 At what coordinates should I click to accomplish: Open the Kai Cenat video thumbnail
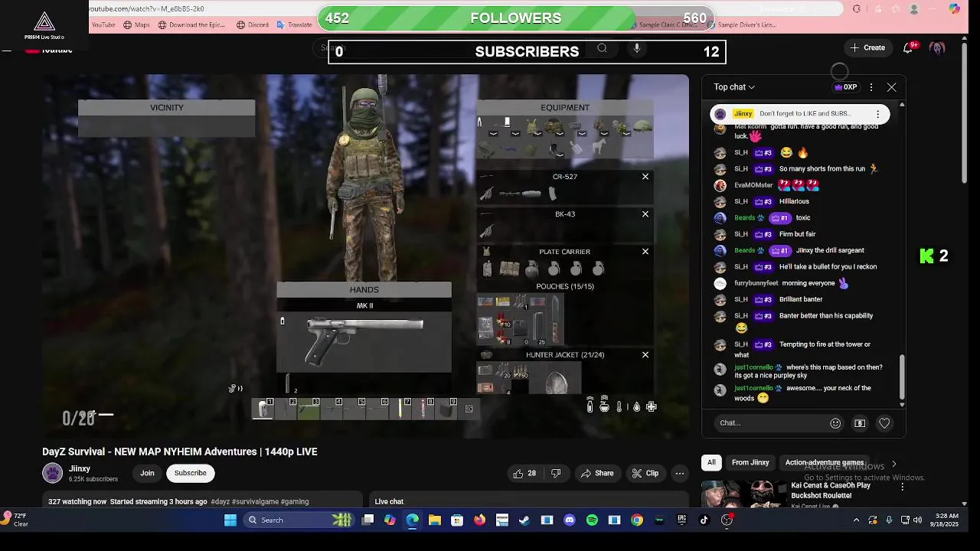point(743,494)
